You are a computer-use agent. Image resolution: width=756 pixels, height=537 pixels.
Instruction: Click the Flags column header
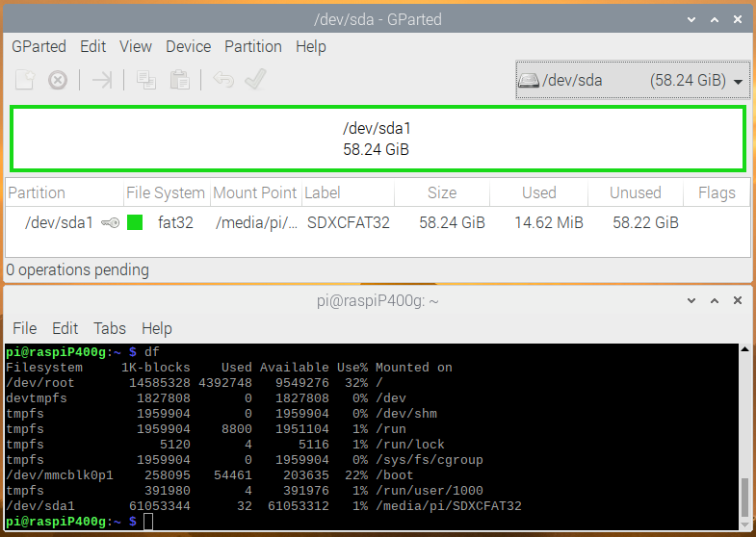(x=717, y=192)
